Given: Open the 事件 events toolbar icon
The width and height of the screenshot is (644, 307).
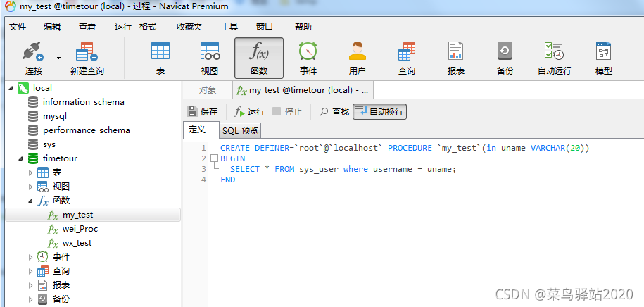Looking at the screenshot, I should 308,58.
